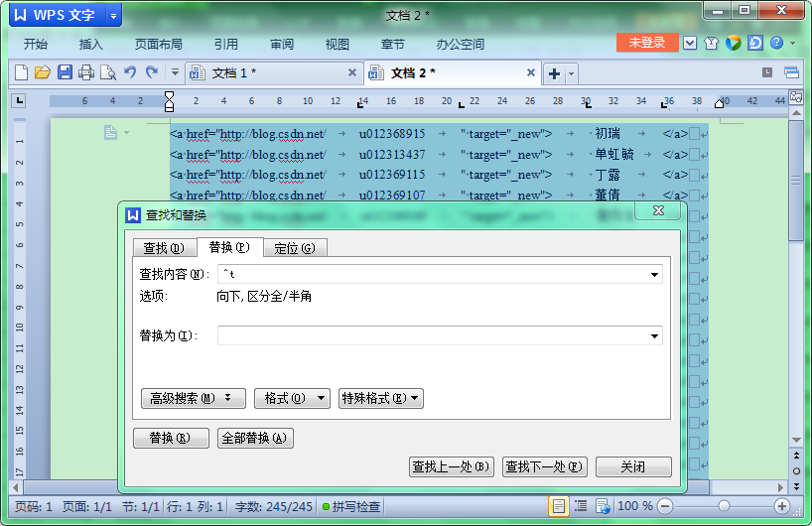This screenshot has width=812, height=526.
Task: Click the previous page double-arrow button
Action: click(x=796, y=456)
